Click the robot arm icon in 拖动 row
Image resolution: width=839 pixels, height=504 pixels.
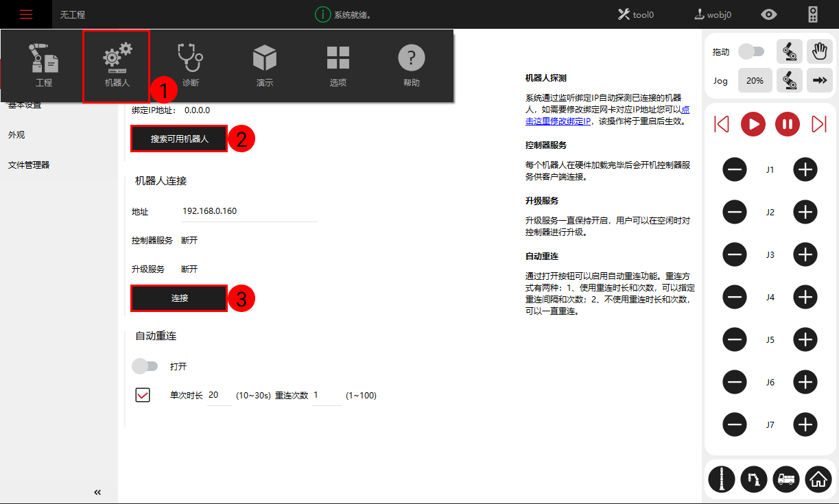(x=790, y=51)
